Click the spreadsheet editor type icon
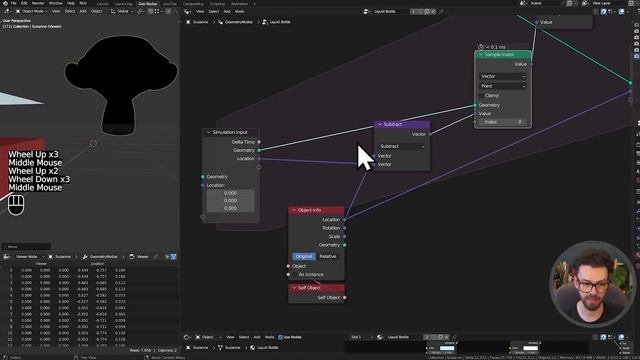Viewport: 640px width, 360px height. click(7, 257)
